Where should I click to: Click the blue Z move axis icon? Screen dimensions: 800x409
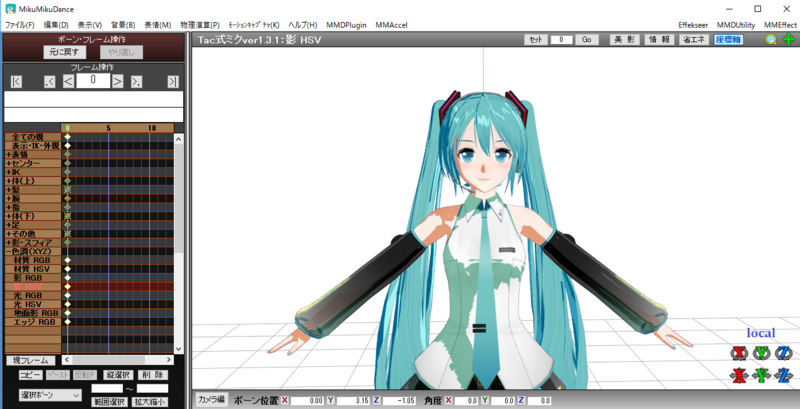pos(784,375)
